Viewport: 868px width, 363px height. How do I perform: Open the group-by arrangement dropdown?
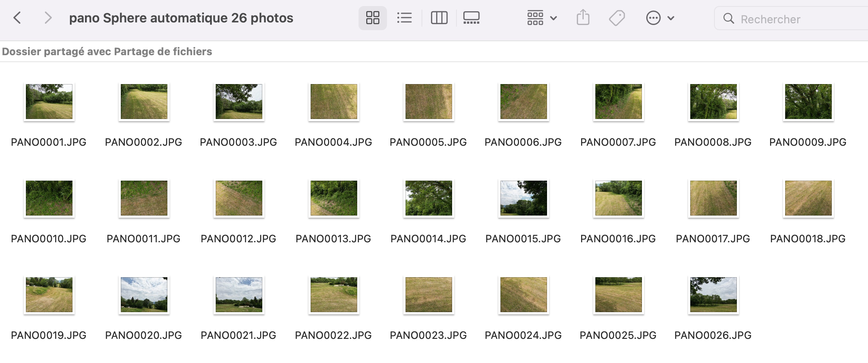[x=542, y=18]
